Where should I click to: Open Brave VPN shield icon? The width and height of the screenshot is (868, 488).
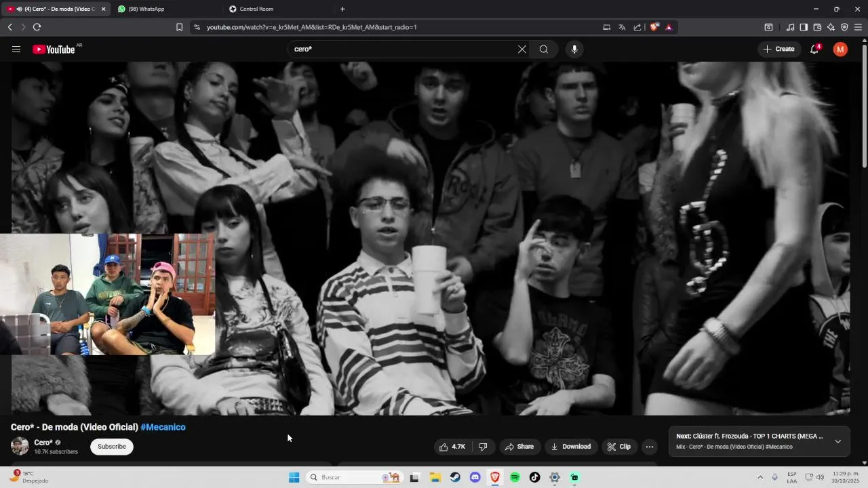coord(844,27)
